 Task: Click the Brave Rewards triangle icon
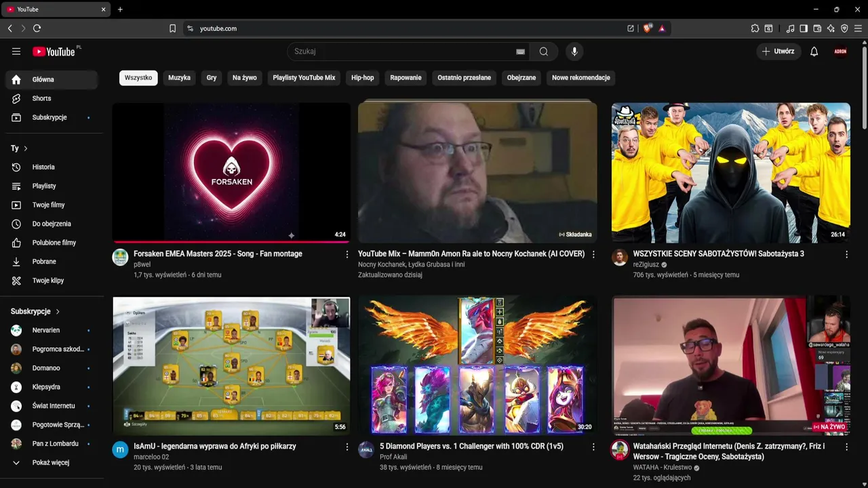[662, 28]
